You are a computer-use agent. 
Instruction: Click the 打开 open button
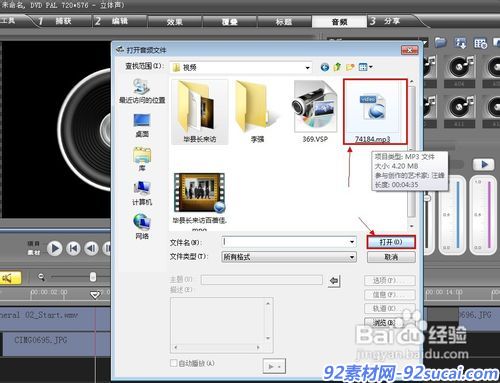[x=391, y=242]
